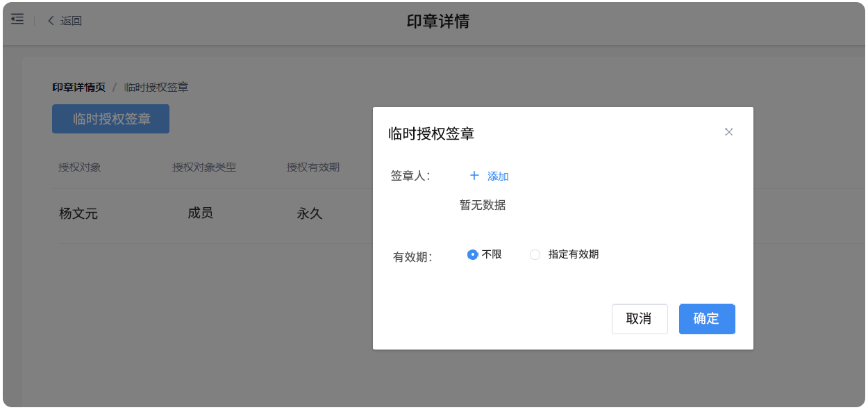The width and height of the screenshot is (868, 410).
Task: Click the 授权有效期 column header
Action: 313,167
